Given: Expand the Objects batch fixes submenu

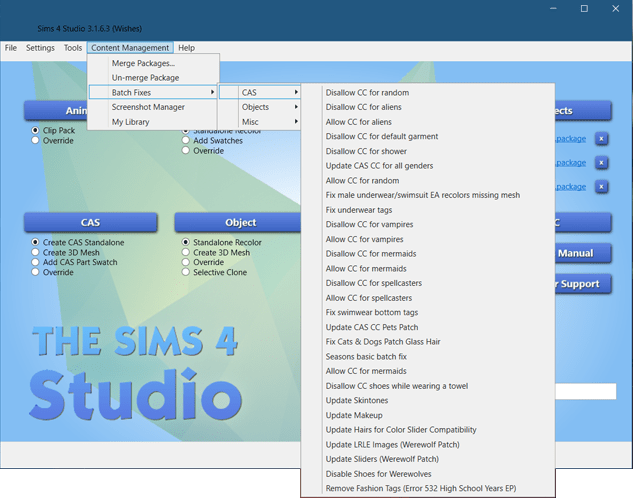Looking at the screenshot, I should point(260,107).
